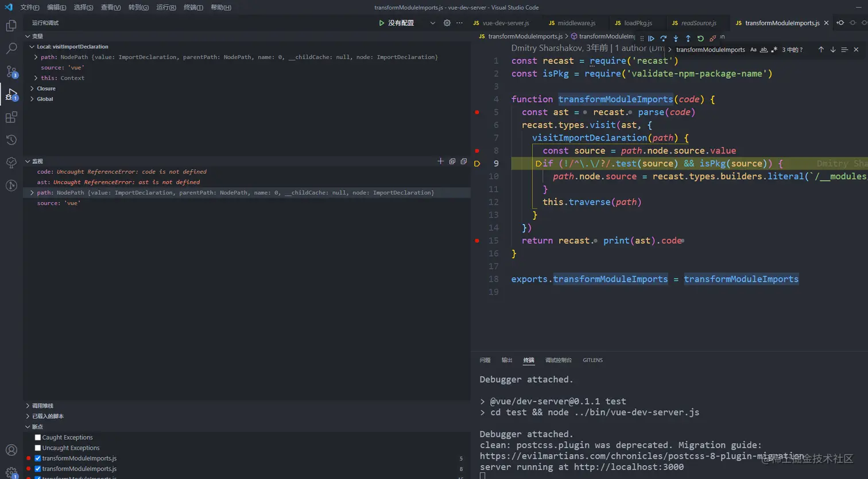Toggle Match Case in find widget
This screenshot has width=868, height=479.
point(753,49)
